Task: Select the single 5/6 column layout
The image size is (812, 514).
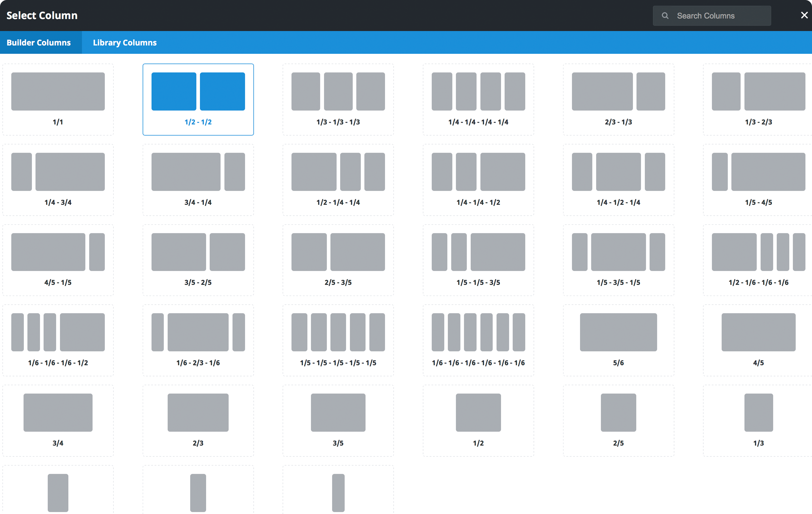Action: (x=618, y=340)
